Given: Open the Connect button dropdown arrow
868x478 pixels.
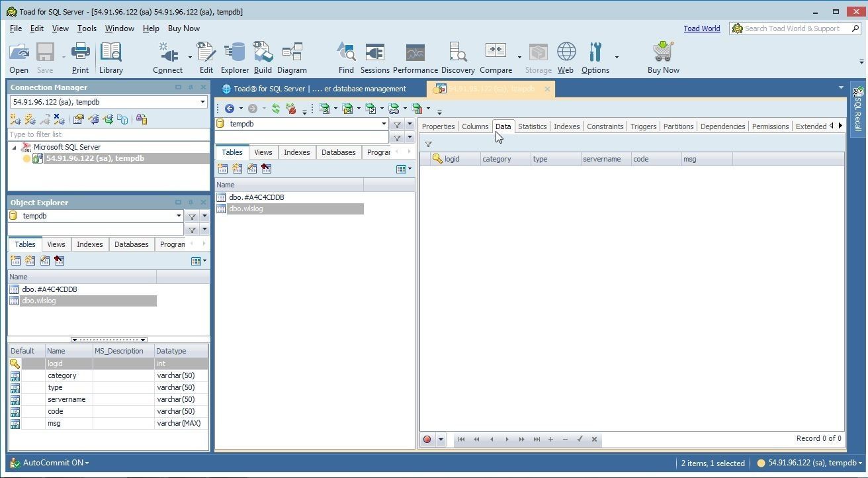Looking at the screenshot, I should click(190, 58).
